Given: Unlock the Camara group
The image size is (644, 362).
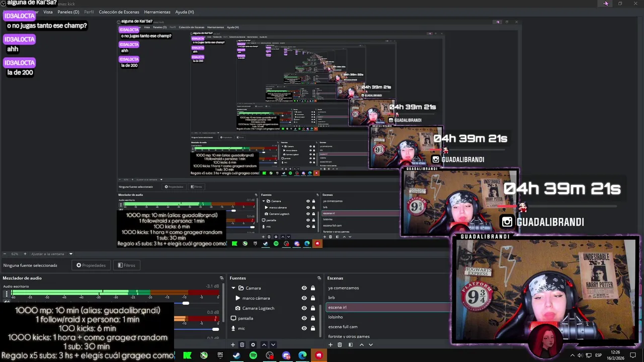Looking at the screenshot, I should [x=312, y=288].
